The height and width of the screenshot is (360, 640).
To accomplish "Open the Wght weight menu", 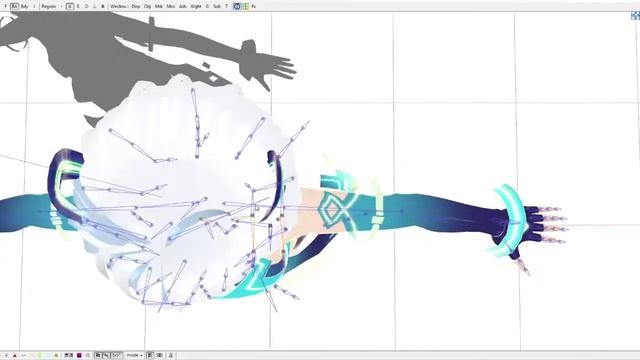I will click(196, 7).
